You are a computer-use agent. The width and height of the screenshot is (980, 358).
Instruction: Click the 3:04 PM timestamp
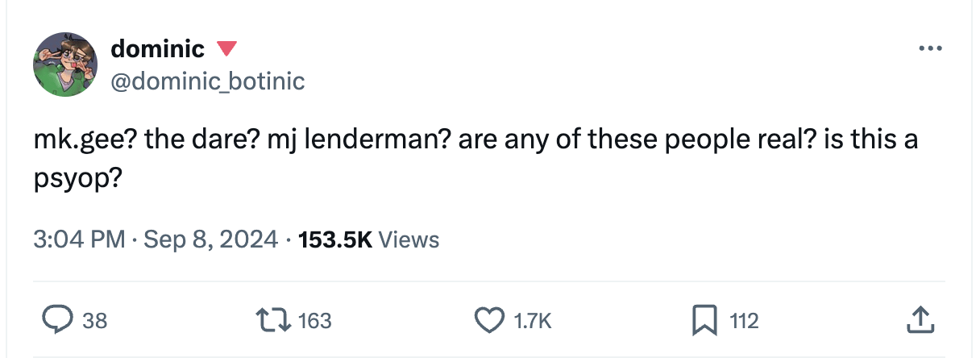(79, 239)
